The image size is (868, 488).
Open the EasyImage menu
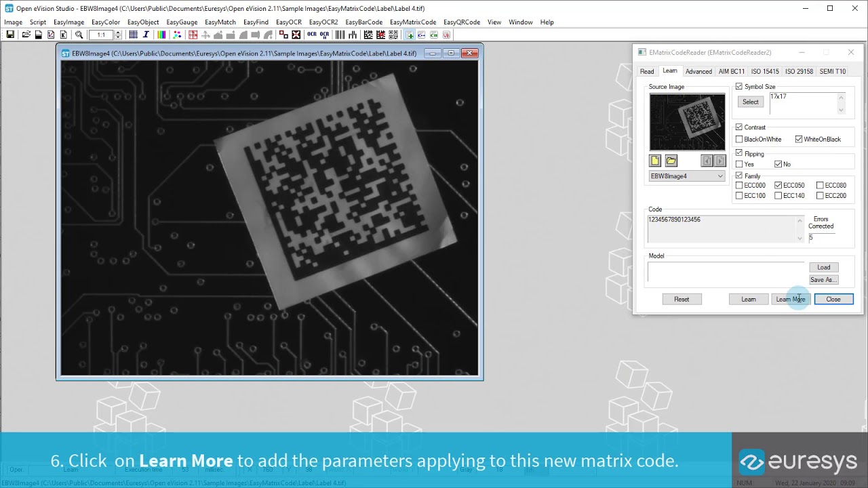68,22
